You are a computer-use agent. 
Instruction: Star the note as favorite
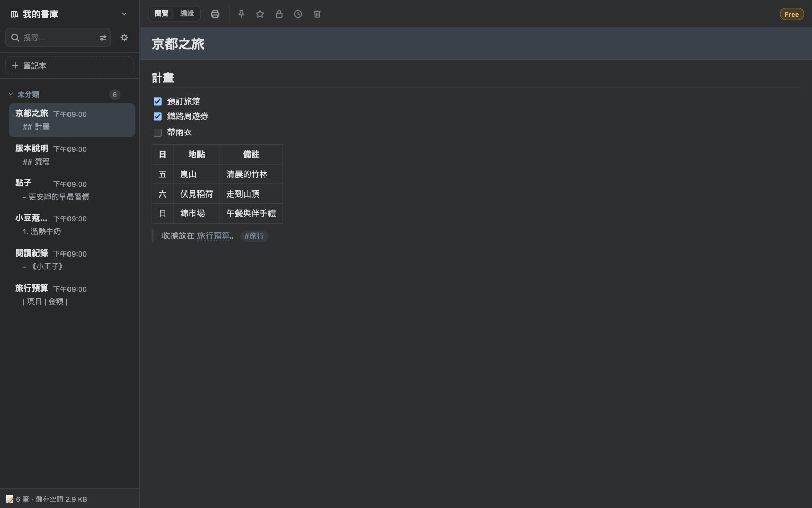(260, 14)
